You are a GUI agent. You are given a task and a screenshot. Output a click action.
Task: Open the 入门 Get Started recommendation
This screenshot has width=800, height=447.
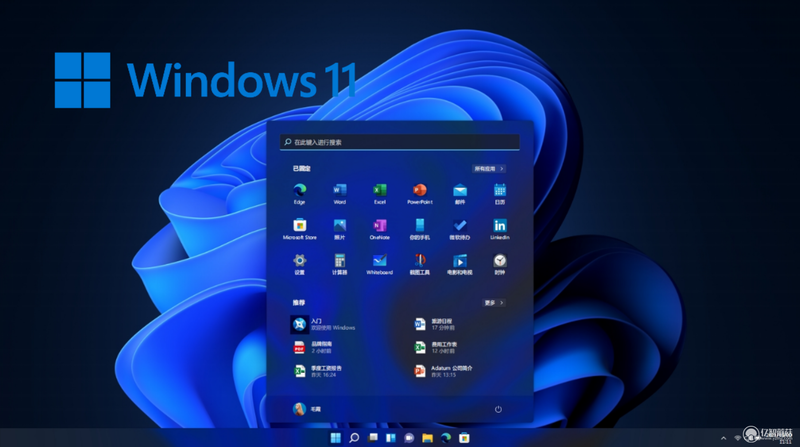point(323,324)
